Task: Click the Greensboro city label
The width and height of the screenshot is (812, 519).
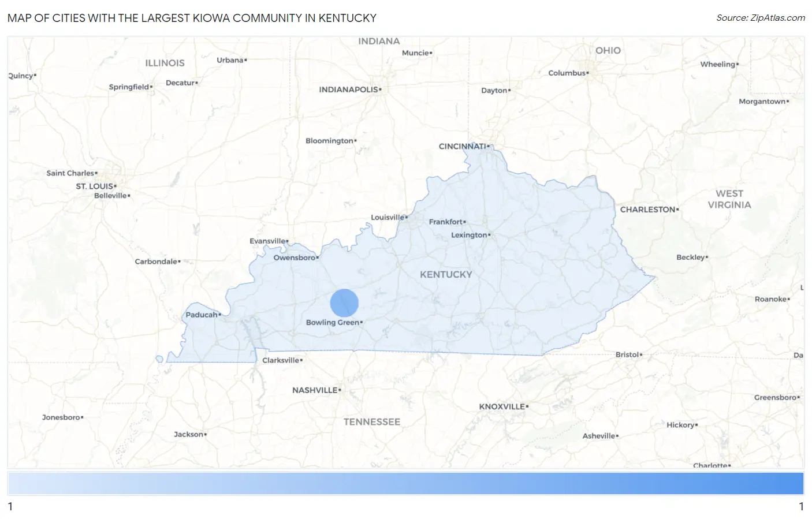Action: pyautogui.click(x=776, y=397)
